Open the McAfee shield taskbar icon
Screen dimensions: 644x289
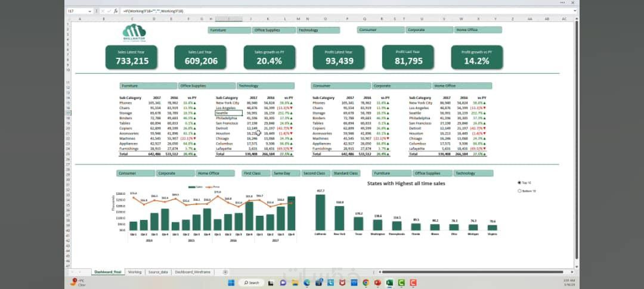click(342, 282)
